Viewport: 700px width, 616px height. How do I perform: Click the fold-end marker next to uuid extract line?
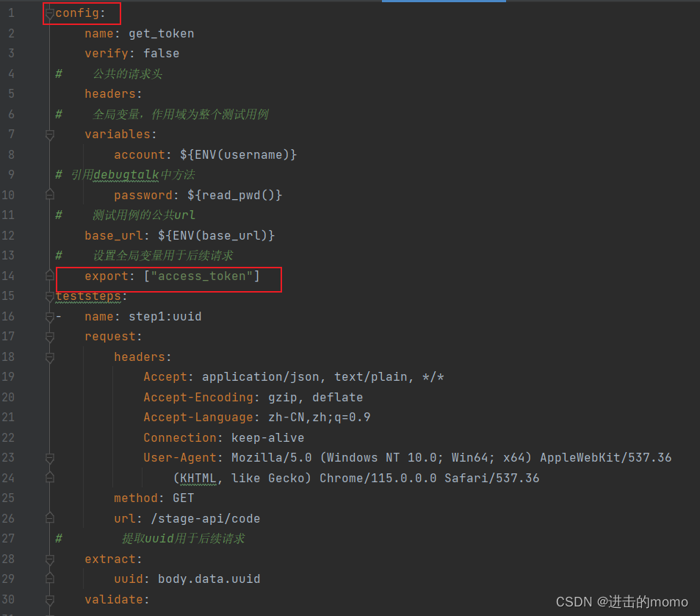(48, 579)
